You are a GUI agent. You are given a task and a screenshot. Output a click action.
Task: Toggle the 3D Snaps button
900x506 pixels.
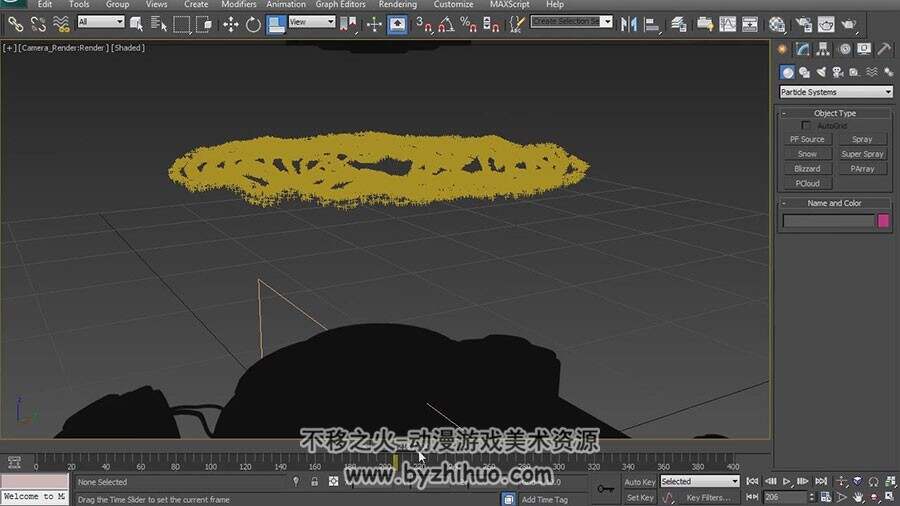[x=424, y=24]
